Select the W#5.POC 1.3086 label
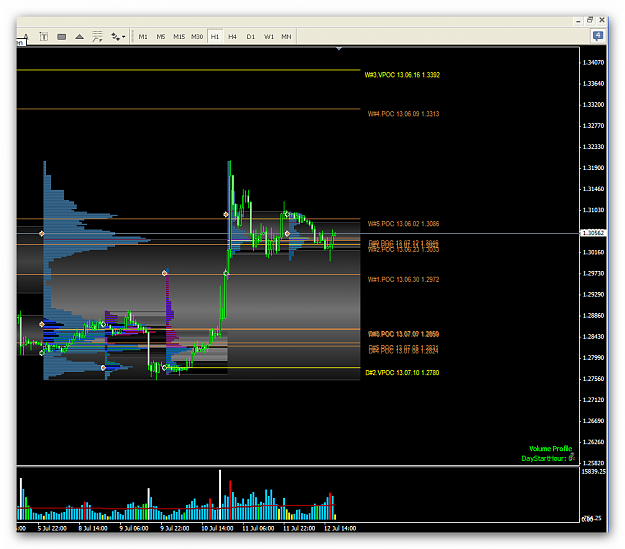Image resolution: width=625 pixels, height=549 pixels. (x=403, y=224)
